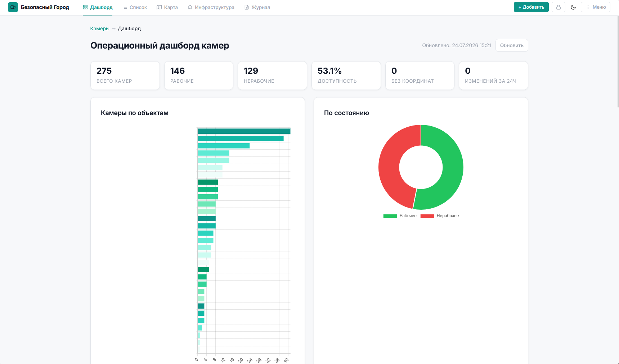Click the page vertical scrollbar thumb
The width and height of the screenshot is (619, 364).
click(618, 61)
